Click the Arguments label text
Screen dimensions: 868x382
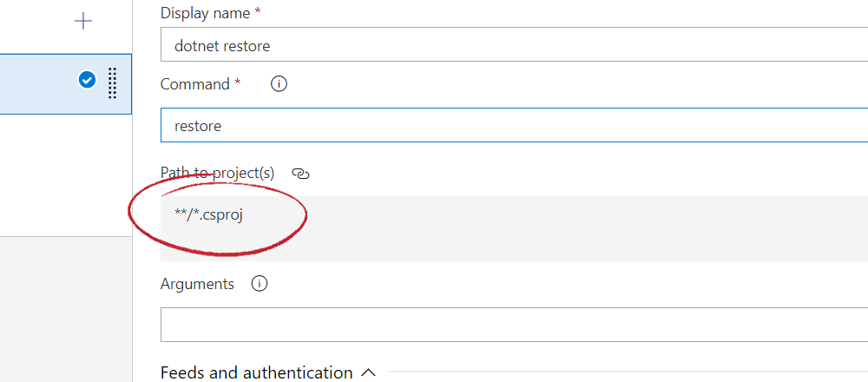(197, 284)
